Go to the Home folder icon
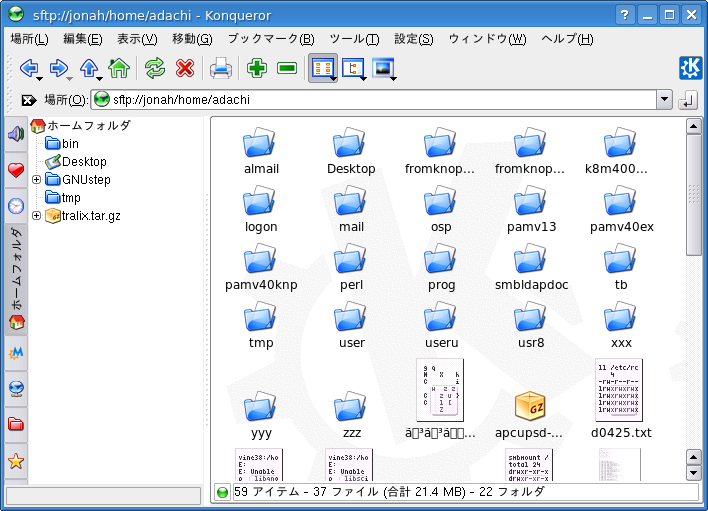This screenshot has height=511, width=708. [119, 68]
